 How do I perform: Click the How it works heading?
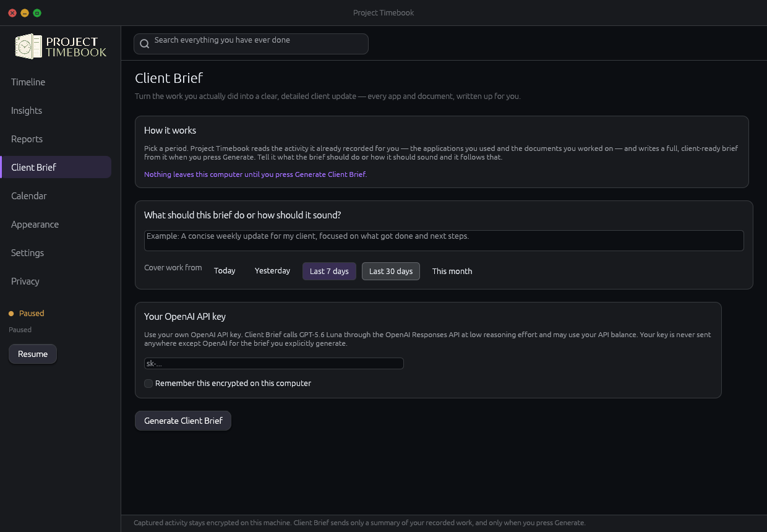click(x=170, y=131)
